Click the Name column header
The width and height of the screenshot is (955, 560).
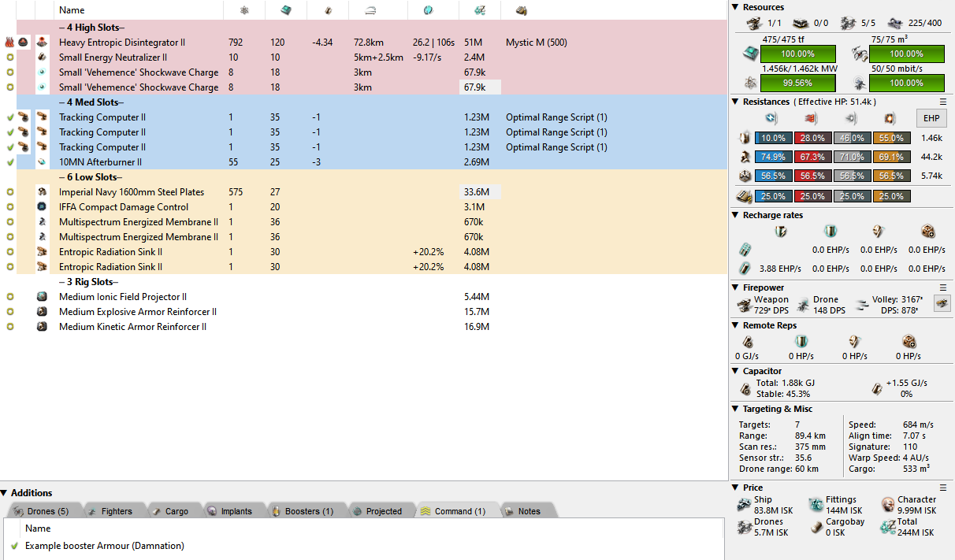click(72, 10)
